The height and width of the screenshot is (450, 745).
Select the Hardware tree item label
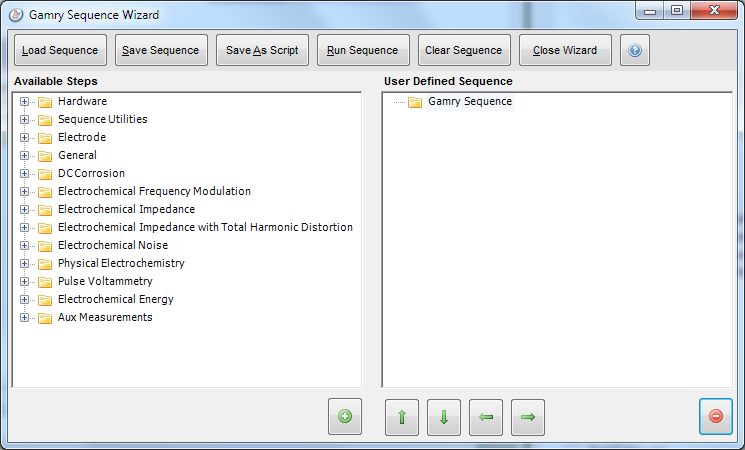point(82,101)
